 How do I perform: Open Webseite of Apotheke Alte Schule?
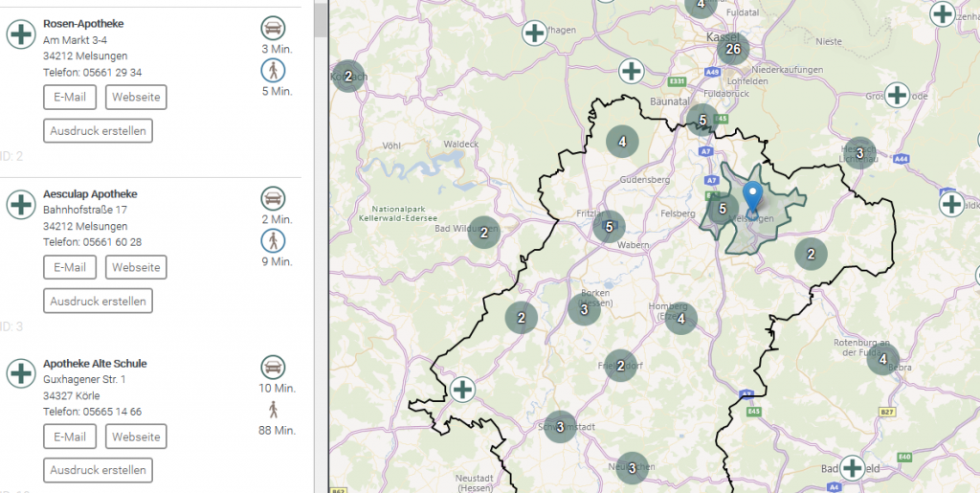[136, 437]
